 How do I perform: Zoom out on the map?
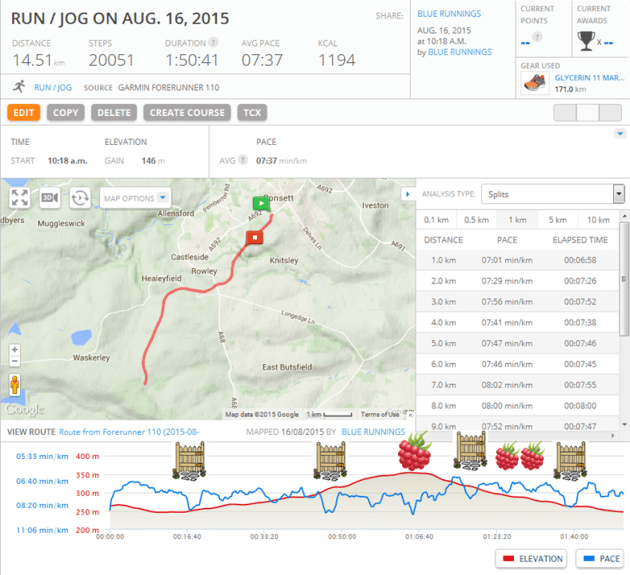click(15, 364)
